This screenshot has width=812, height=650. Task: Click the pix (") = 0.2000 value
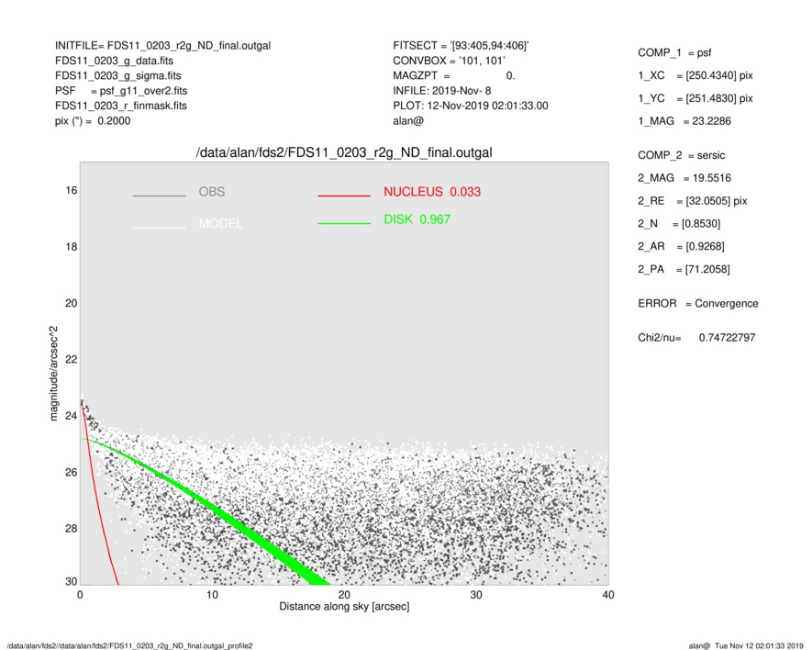pyautogui.click(x=93, y=121)
